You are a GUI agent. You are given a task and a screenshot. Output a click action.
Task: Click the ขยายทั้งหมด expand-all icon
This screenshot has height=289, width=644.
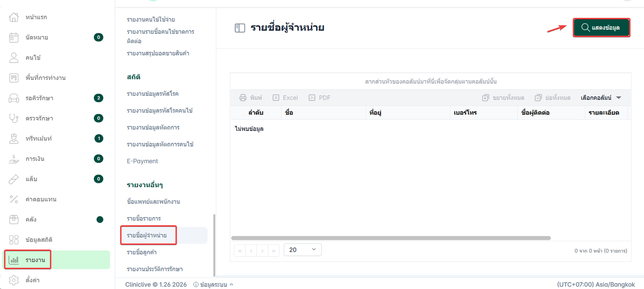coord(485,98)
